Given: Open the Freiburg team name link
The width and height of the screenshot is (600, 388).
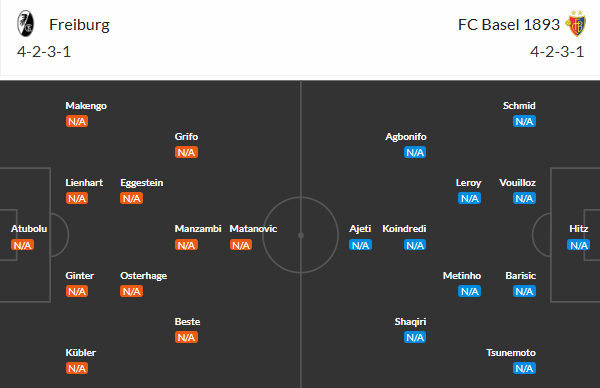Looking at the screenshot, I should point(79,25).
